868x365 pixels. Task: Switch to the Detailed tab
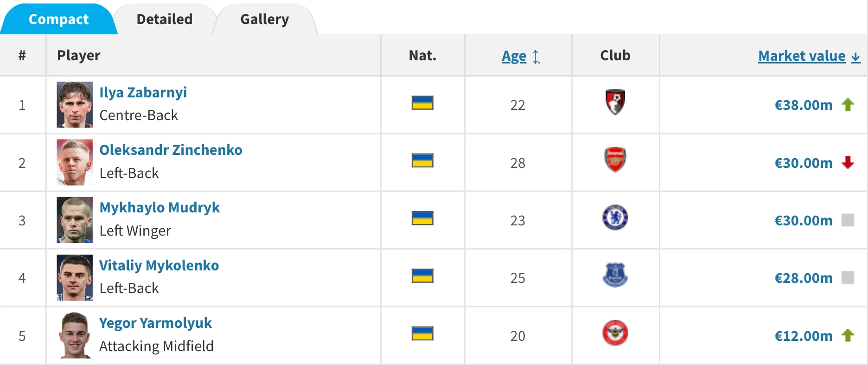tap(164, 19)
